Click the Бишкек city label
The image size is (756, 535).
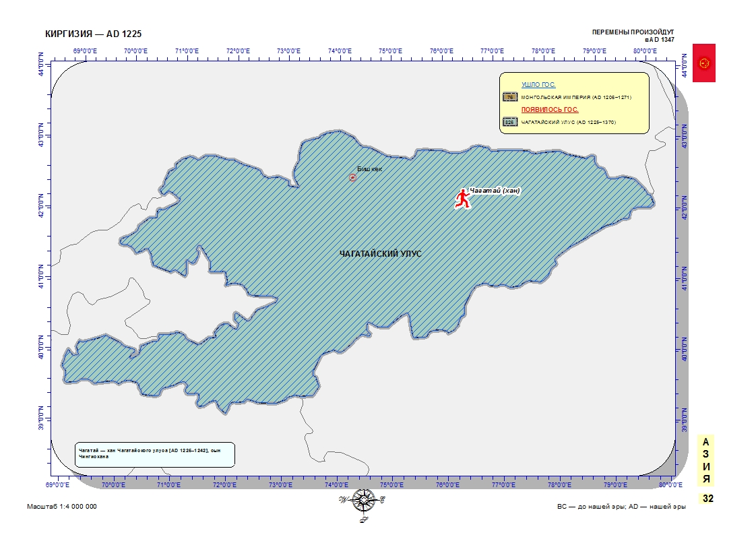(370, 169)
